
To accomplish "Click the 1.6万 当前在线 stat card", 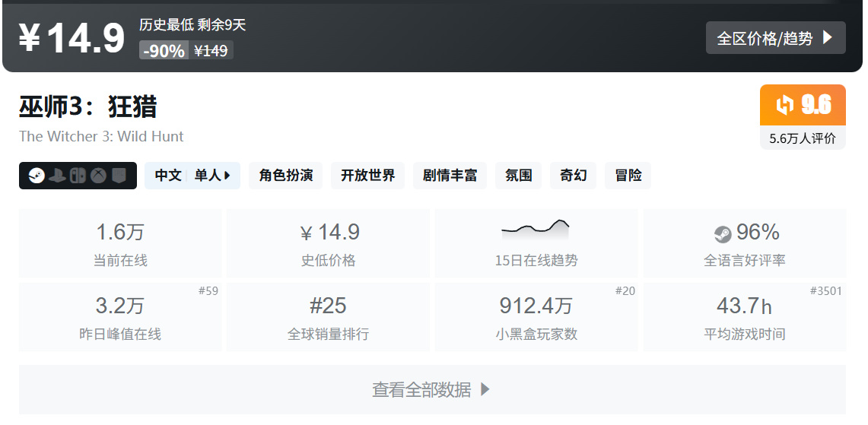I will click(x=120, y=243).
